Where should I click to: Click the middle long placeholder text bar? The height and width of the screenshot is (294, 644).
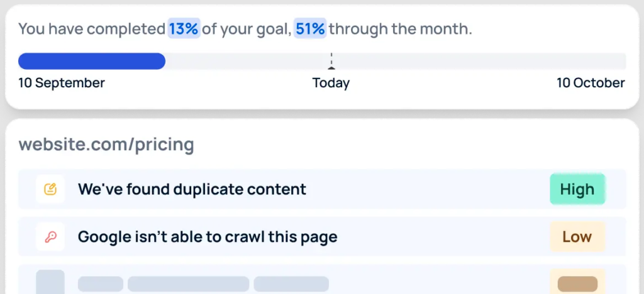188,284
